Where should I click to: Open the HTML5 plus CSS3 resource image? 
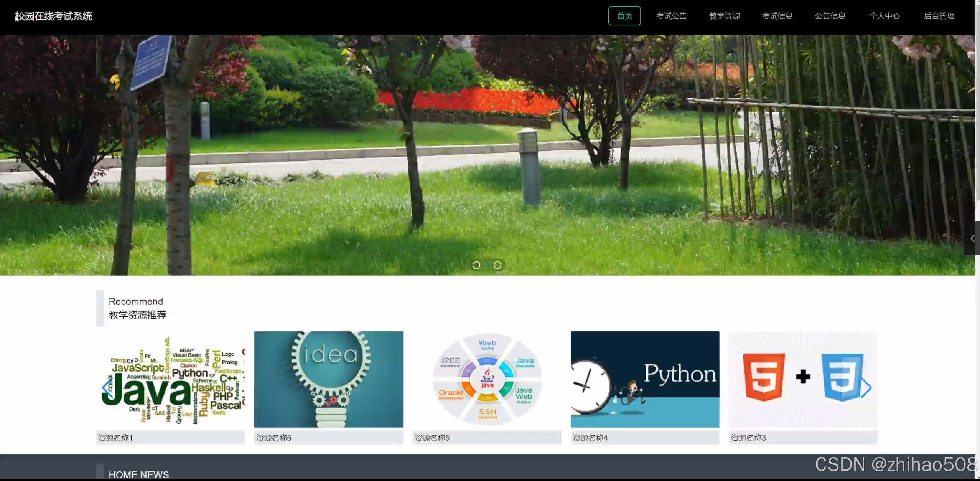point(803,379)
